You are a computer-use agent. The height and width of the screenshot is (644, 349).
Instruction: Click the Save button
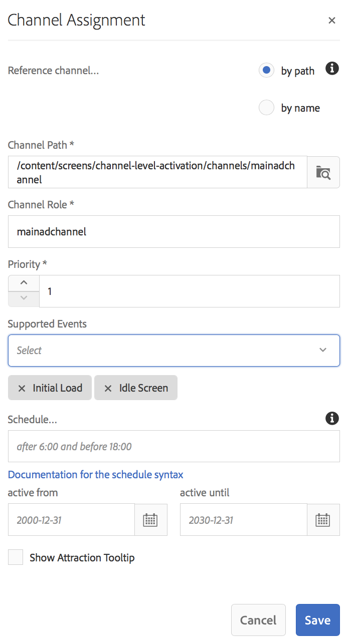pos(317,620)
